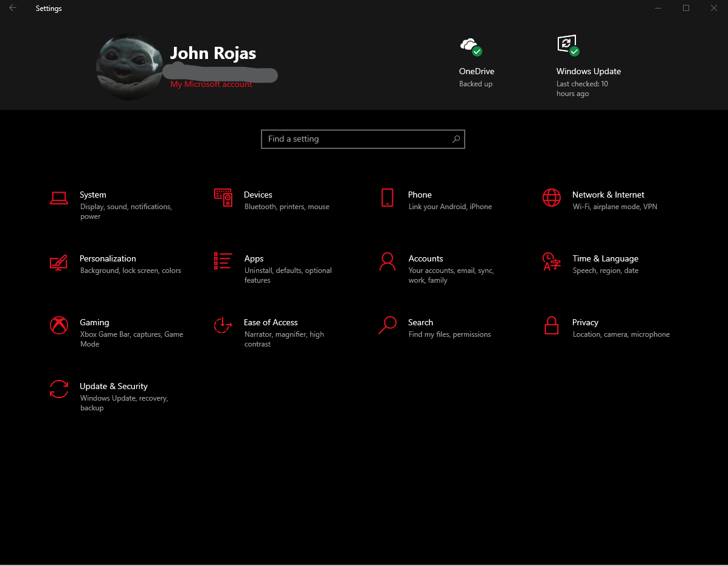This screenshot has width=728, height=566.
Task: Select the Devices heading
Action: click(x=258, y=195)
